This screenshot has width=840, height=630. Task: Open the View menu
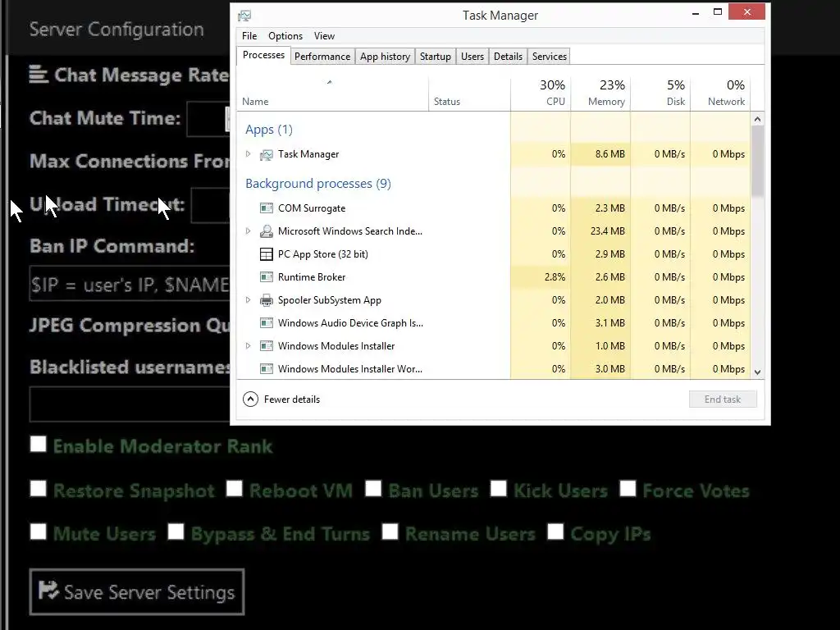[x=324, y=36]
